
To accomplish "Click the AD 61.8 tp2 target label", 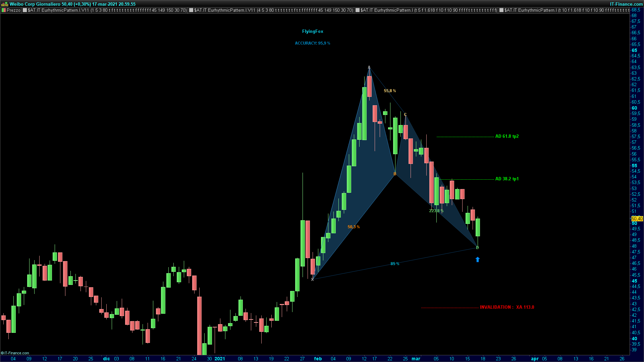I will click(507, 136).
